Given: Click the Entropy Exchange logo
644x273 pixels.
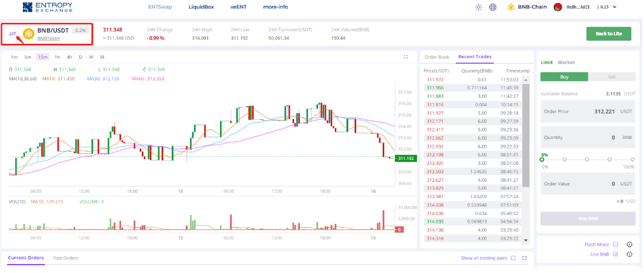Looking at the screenshot, I should [x=47, y=7].
